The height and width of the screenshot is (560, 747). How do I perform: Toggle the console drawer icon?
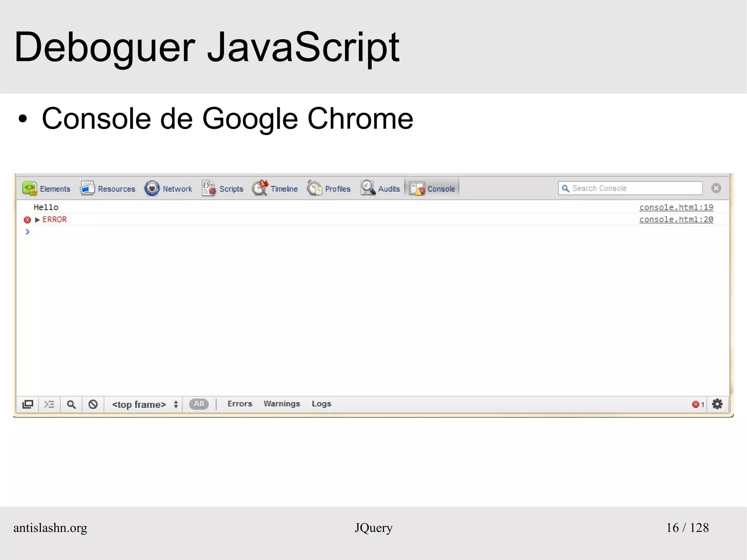point(49,404)
